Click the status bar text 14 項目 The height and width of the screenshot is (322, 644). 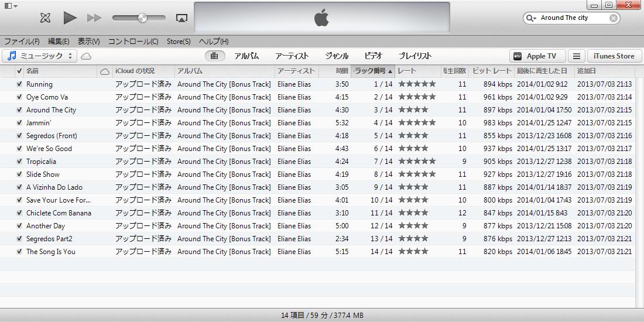tap(293, 316)
